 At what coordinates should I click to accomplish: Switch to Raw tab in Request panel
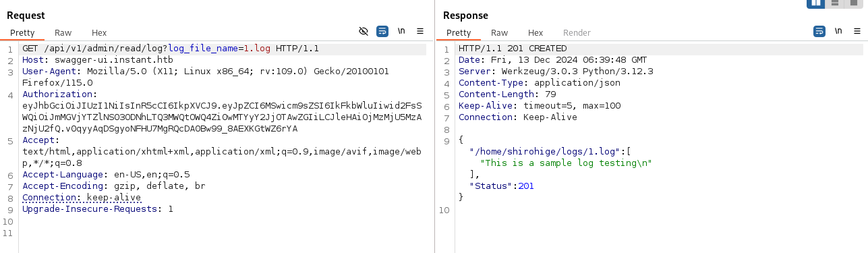click(x=63, y=32)
